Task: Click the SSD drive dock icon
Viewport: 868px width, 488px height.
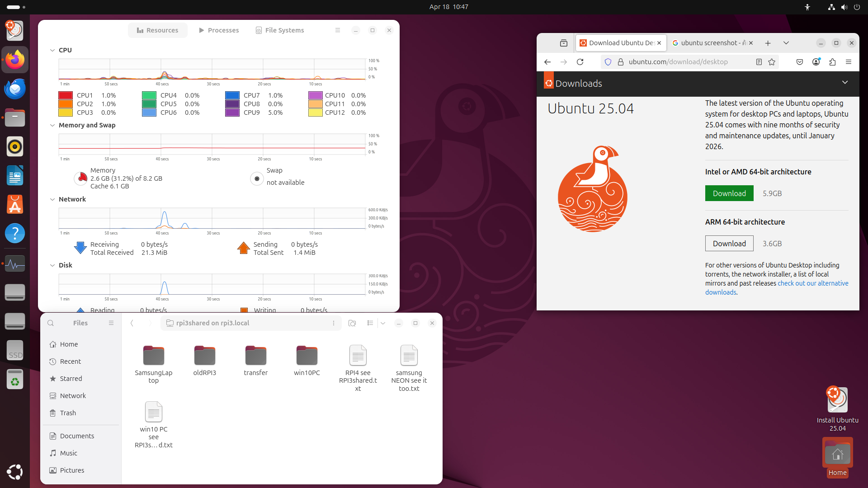Action: click(15, 351)
